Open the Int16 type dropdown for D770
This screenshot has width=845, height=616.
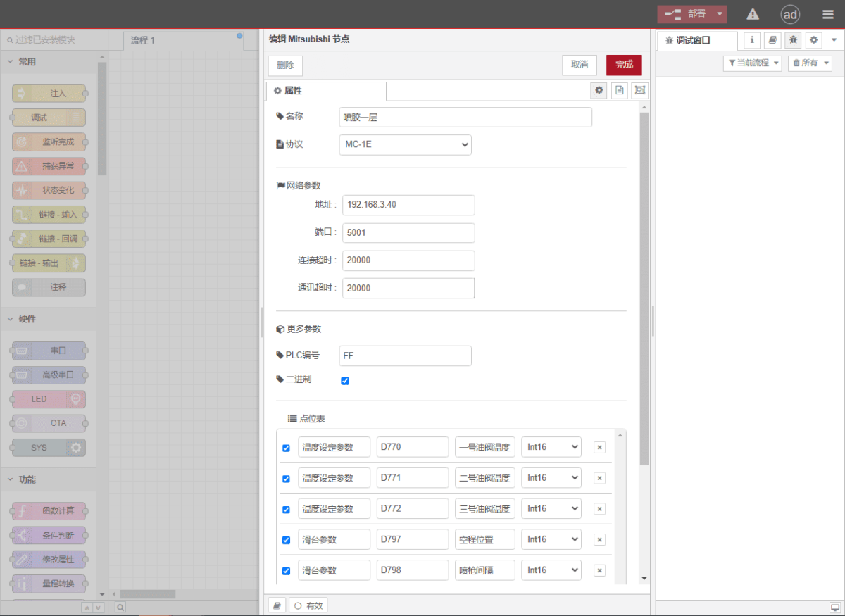tap(551, 446)
